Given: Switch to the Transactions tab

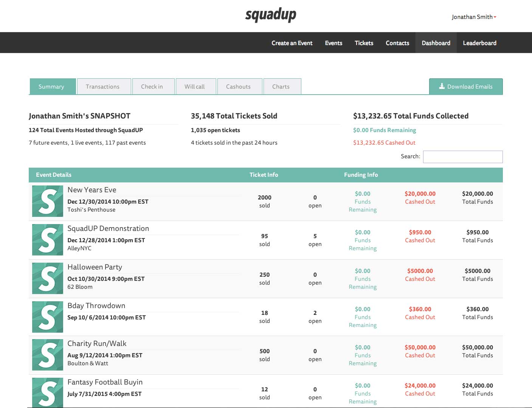Looking at the screenshot, I should [x=102, y=87].
